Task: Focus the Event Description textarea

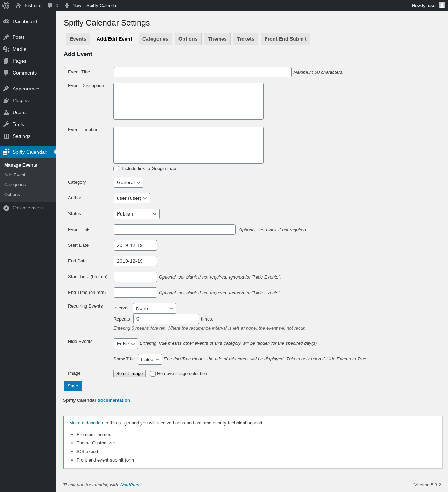Action: (x=188, y=101)
